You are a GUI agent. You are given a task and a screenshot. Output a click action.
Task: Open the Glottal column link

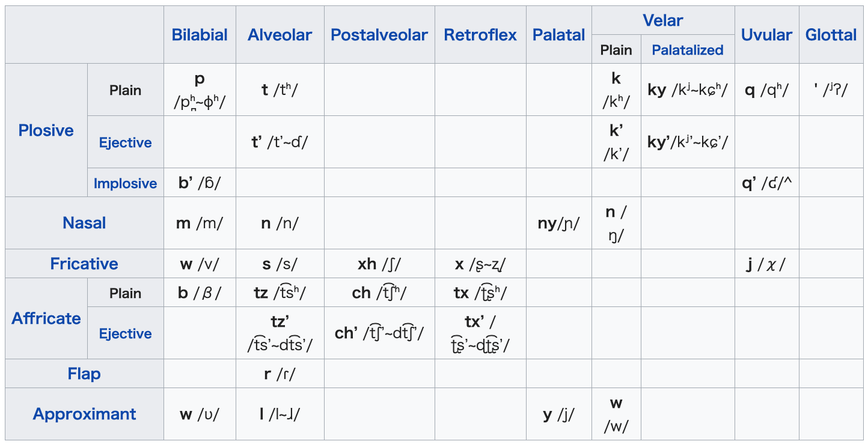[x=831, y=35]
